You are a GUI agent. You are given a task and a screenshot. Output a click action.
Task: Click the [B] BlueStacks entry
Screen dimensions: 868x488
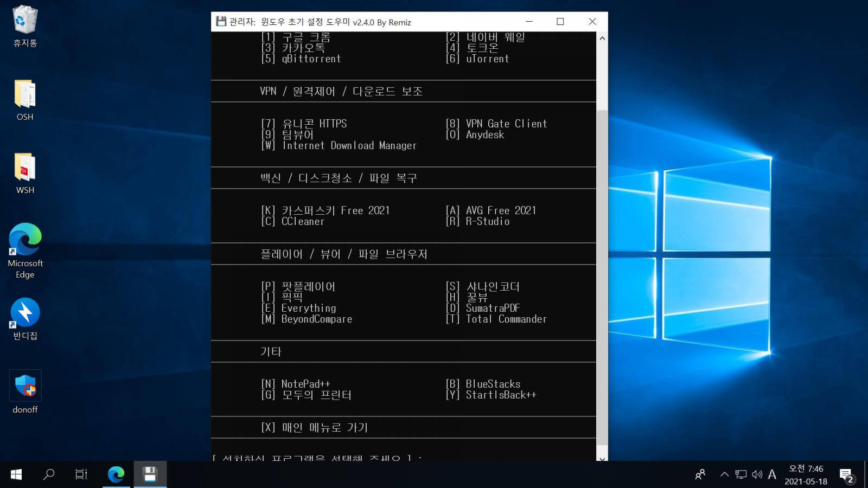pos(483,384)
